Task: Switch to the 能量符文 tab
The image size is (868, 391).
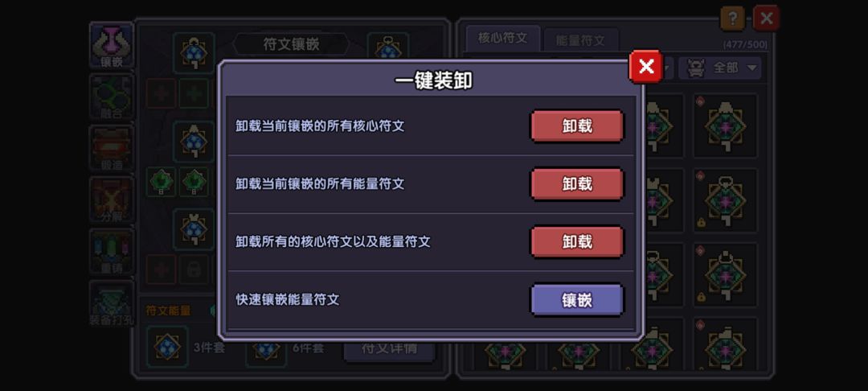Action: pyautogui.click(x=580, y=40)
